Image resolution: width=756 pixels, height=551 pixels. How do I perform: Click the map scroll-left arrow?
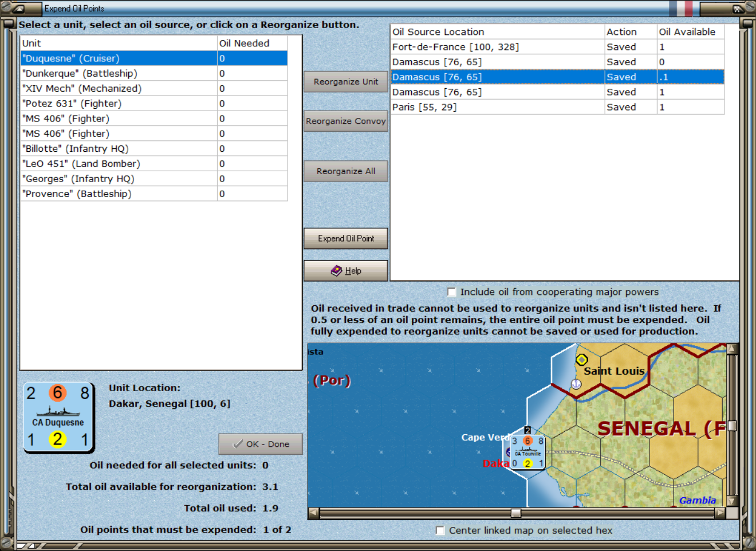(313, 513)
